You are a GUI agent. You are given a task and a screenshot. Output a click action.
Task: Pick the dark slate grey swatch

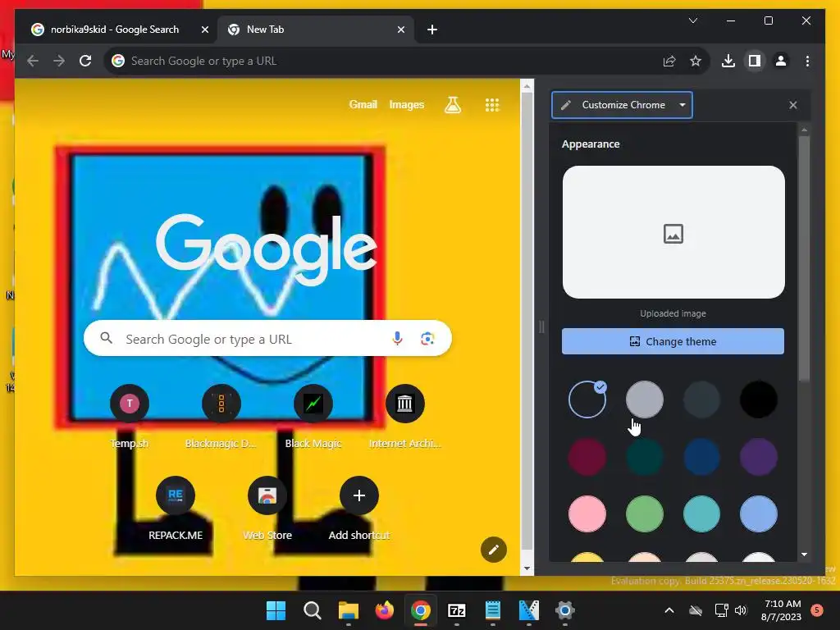[701, 399]
